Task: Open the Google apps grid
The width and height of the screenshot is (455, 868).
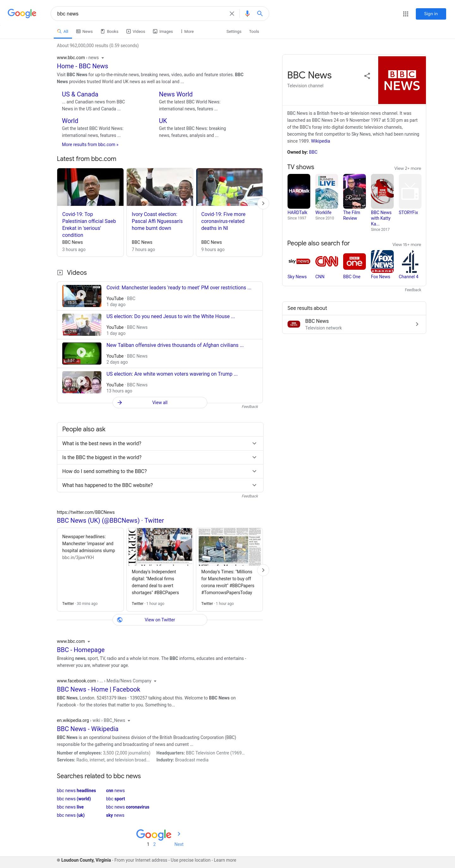Action: 405,14
